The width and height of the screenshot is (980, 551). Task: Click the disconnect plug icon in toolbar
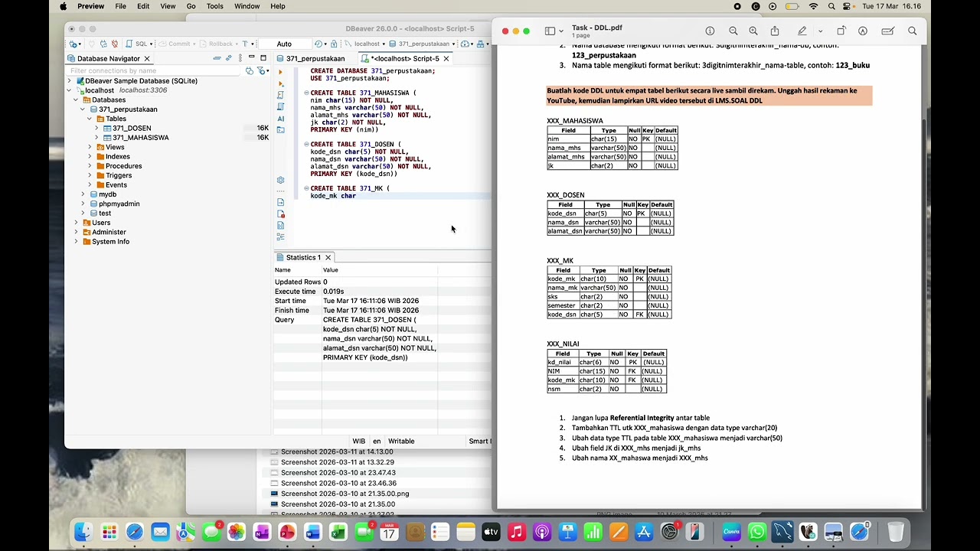(115, 44)
